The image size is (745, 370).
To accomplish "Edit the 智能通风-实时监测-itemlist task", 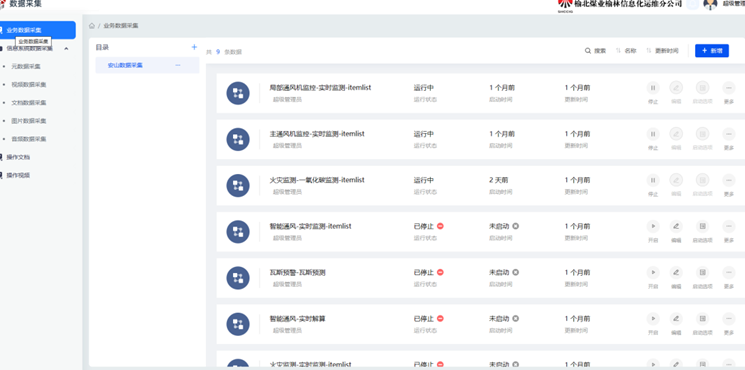I will 676,226.
